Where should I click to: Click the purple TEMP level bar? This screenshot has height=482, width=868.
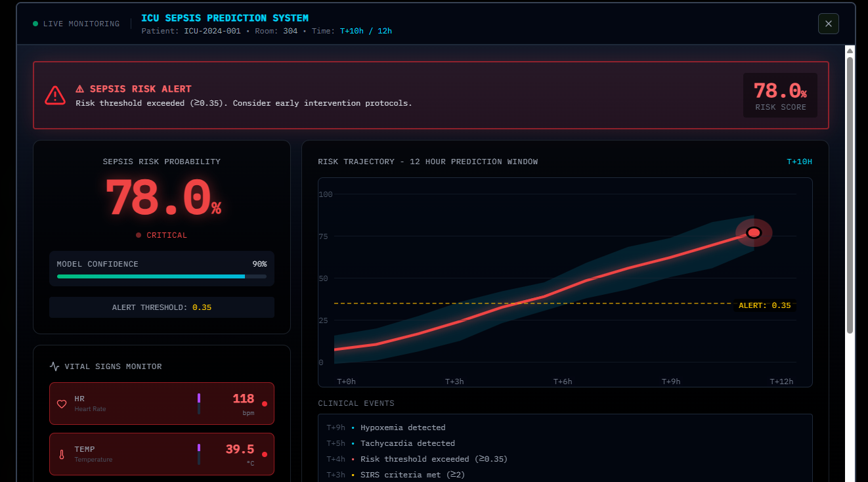tap(199, 454)
